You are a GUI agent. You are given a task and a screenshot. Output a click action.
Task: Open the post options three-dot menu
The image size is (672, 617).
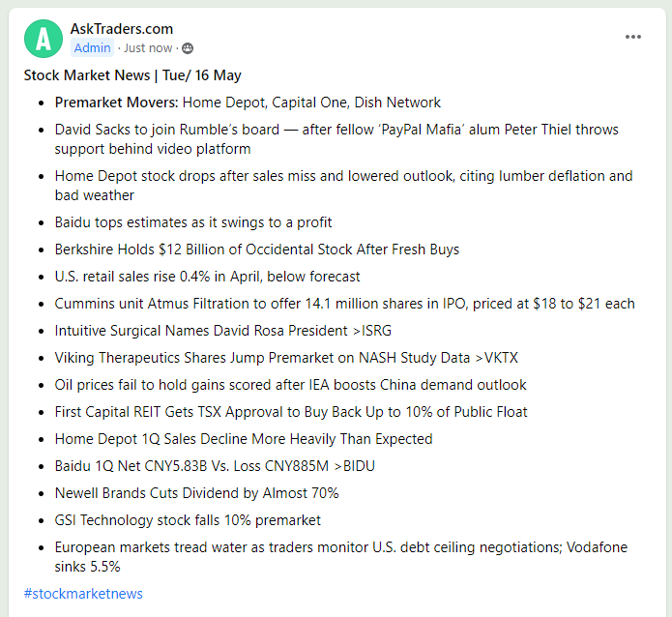point(633,37)
